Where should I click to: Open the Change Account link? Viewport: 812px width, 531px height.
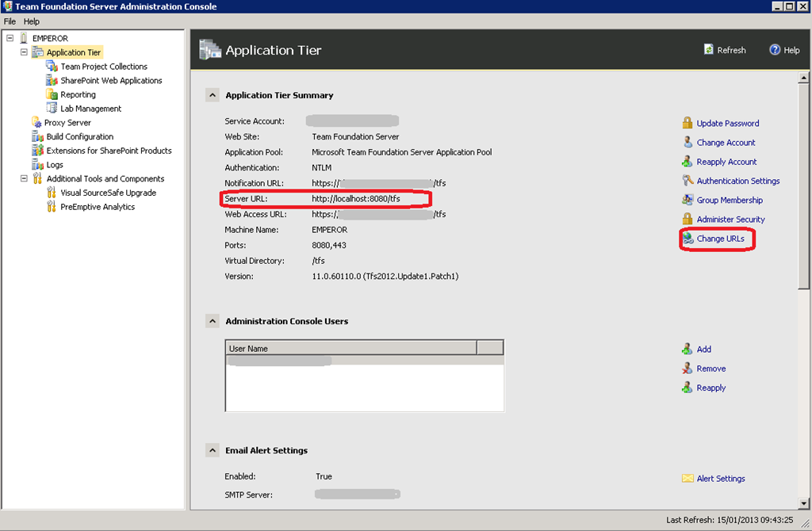pyautogui.click(x=726, y=143)
